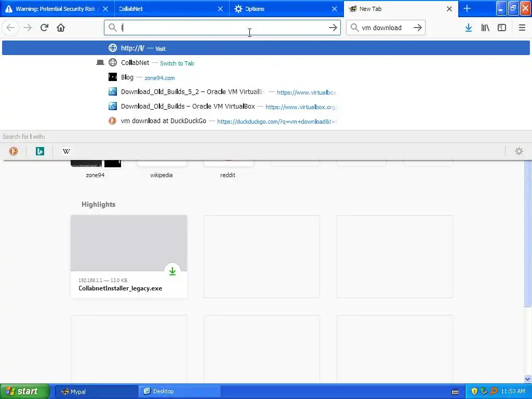Open the Library bookshelf icon
The height and width of the screenshot is (399, 532).
[x=485, y=28]
